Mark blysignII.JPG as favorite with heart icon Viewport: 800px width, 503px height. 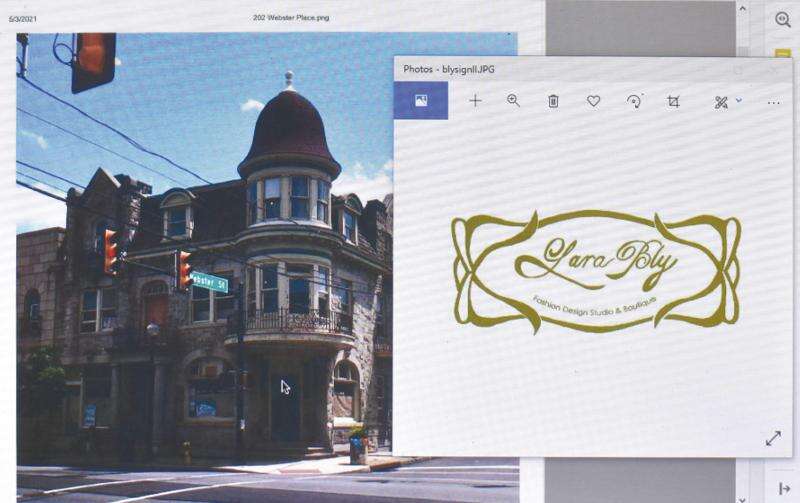click(593, 101)
